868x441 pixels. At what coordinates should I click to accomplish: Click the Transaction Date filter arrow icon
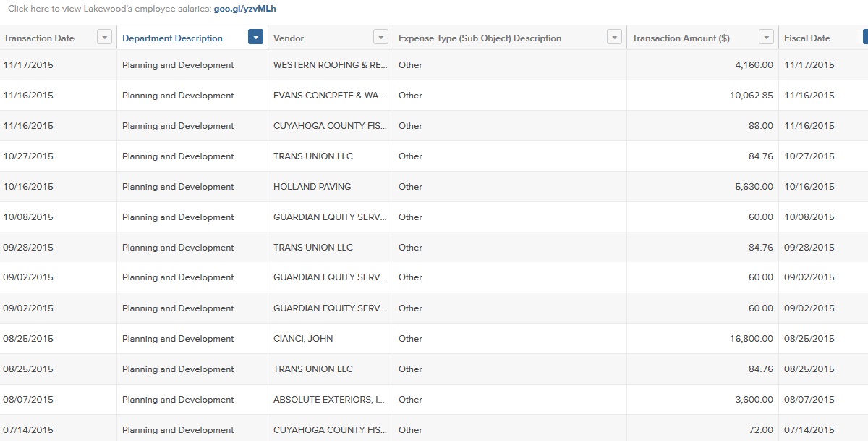click(x=104, y=36)
